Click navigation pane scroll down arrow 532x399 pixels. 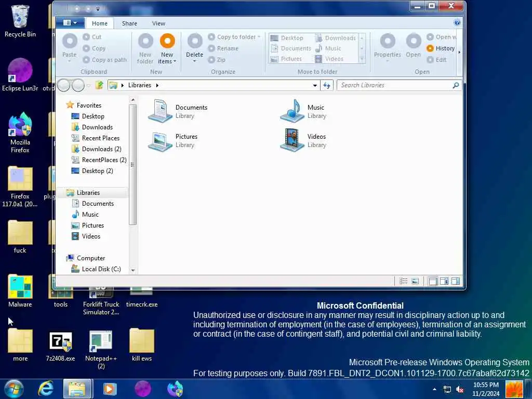[133, 270]
